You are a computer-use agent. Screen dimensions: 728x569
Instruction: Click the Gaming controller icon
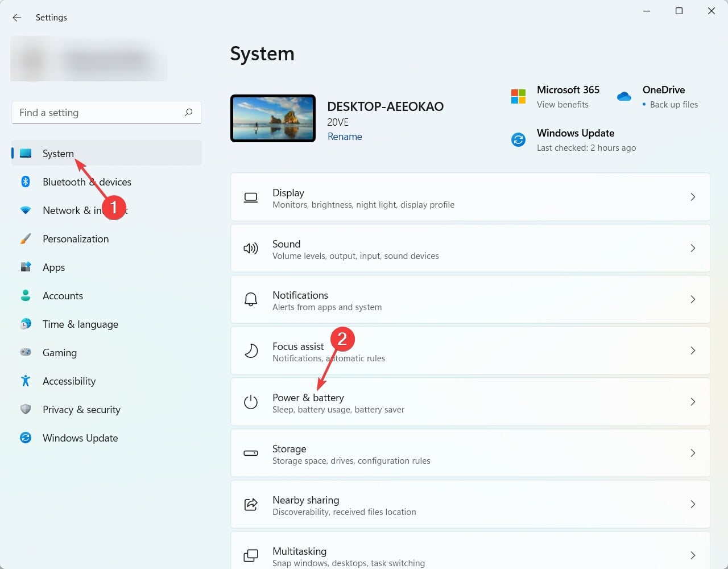point(26,352)
